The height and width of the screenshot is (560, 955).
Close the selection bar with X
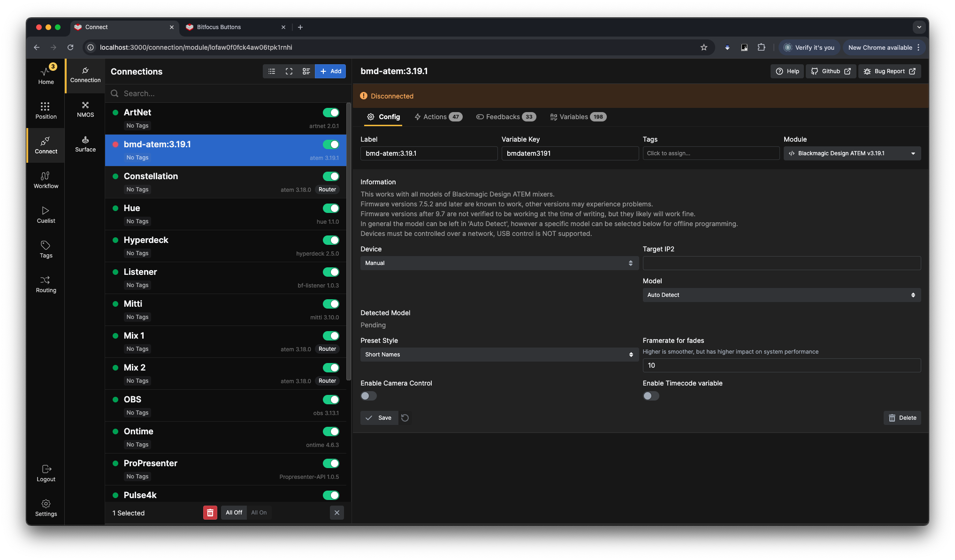click(336, 513)
